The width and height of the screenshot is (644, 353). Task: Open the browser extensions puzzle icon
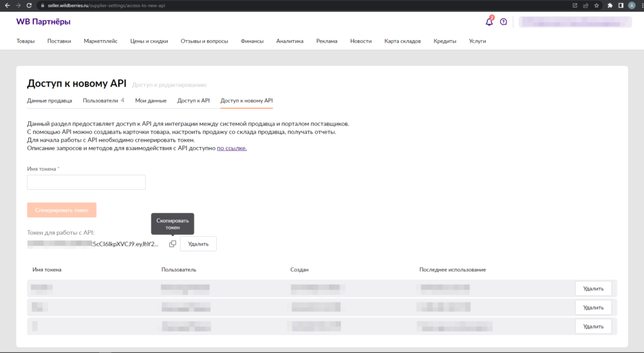(610, 5)
